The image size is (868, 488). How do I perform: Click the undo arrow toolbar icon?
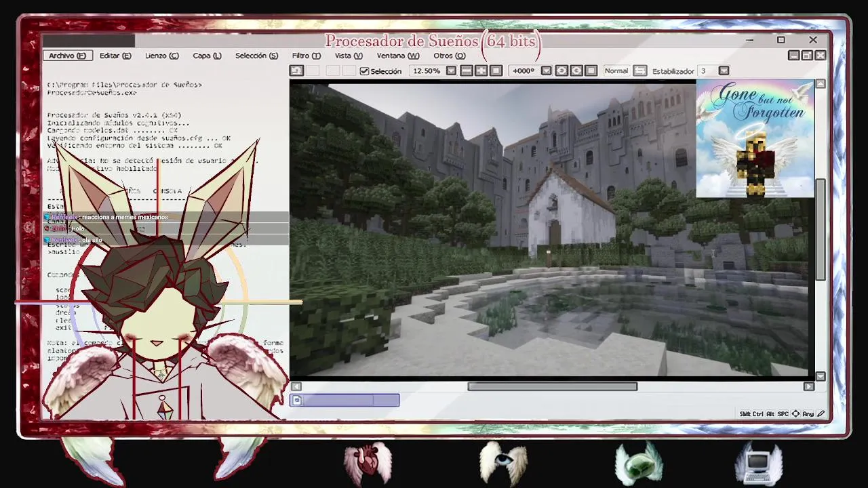click(296, 70)
